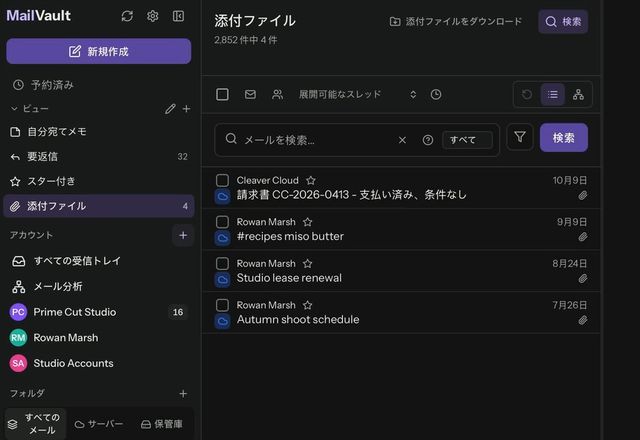The image size is (640, 440).
Task: Click attachment paperclip on 9月9日 email
Action: click(x=583, y=237)
